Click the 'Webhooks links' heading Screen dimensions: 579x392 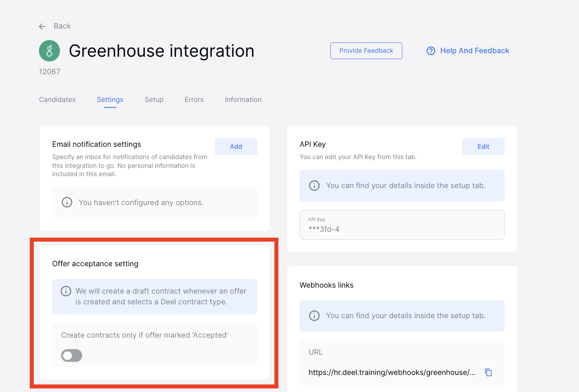coord(326,285)
